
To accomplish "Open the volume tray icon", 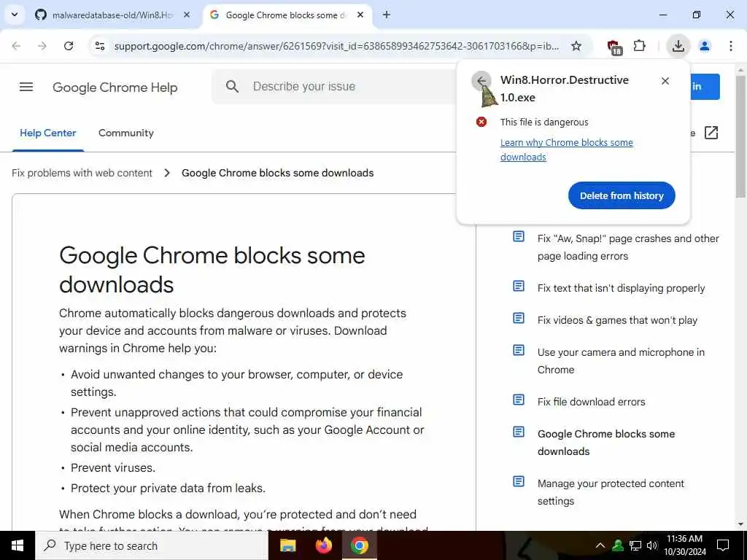I will 651,545.
